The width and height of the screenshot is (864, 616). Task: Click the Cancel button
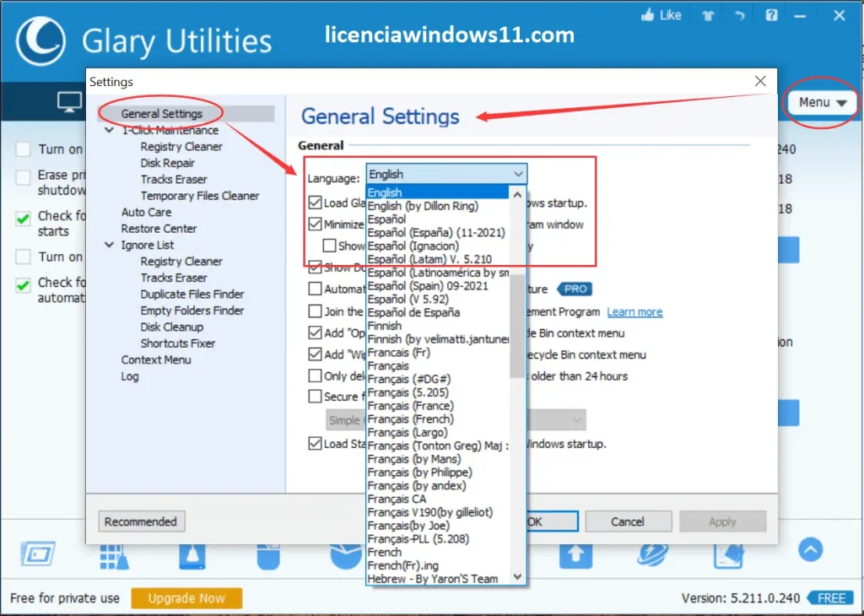(628, 521)
